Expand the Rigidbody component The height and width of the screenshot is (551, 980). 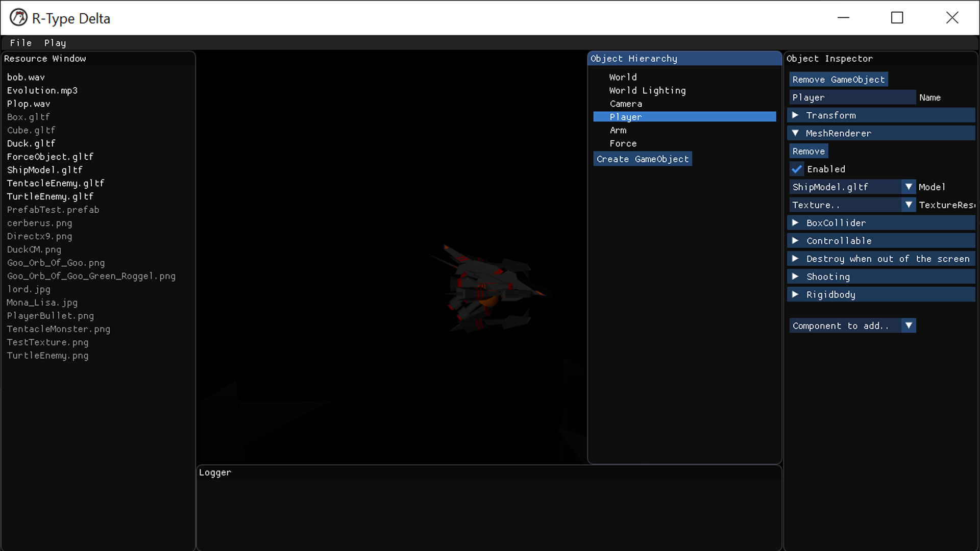(881, 294)
